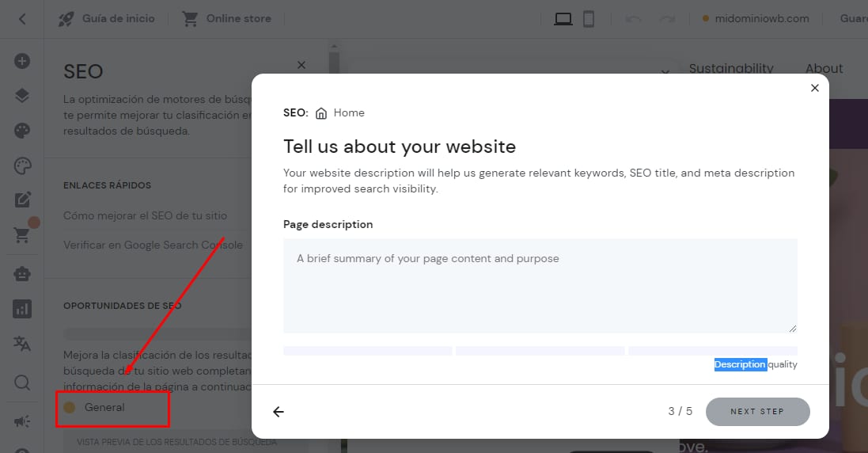The image size is (868, 453).
Task: Open website styles palette icon
Action: 22,131
